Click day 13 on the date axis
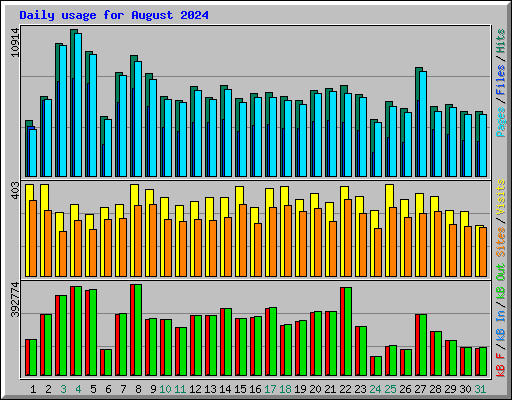This screenshot has height=400, width=512. coord(210,389)
